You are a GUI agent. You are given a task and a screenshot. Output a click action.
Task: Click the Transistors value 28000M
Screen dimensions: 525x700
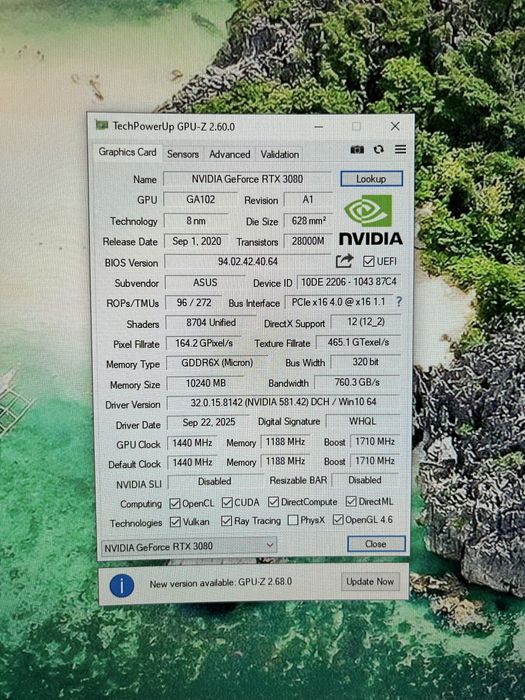tap(308, 241)
